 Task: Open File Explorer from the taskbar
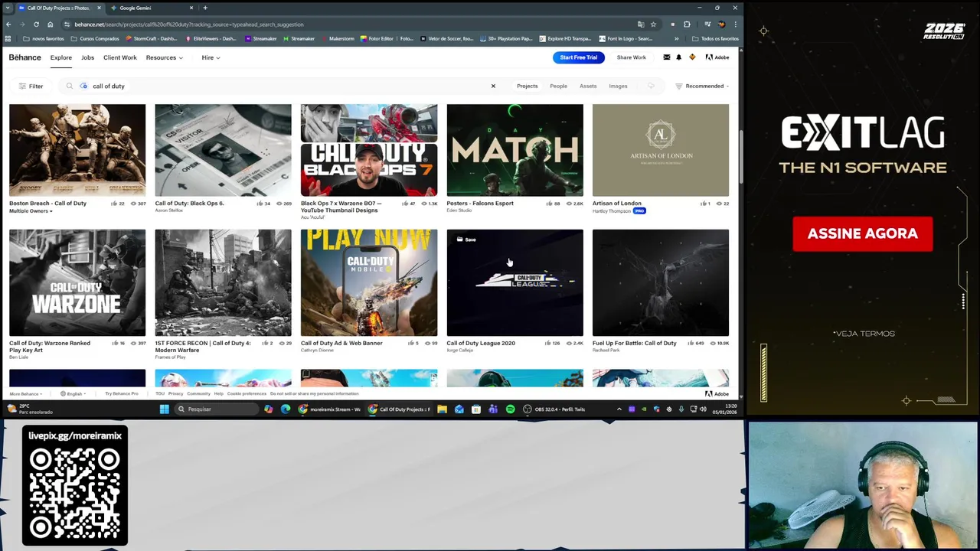click(x=442, y=409)
